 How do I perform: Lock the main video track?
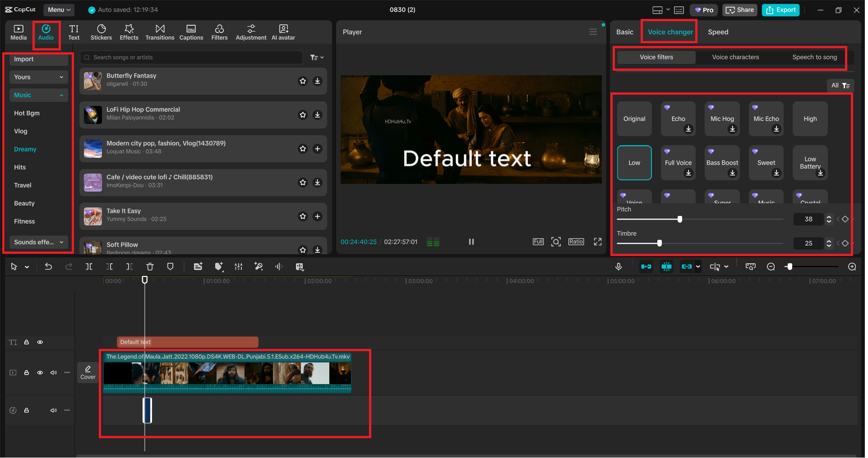point(27,373)
